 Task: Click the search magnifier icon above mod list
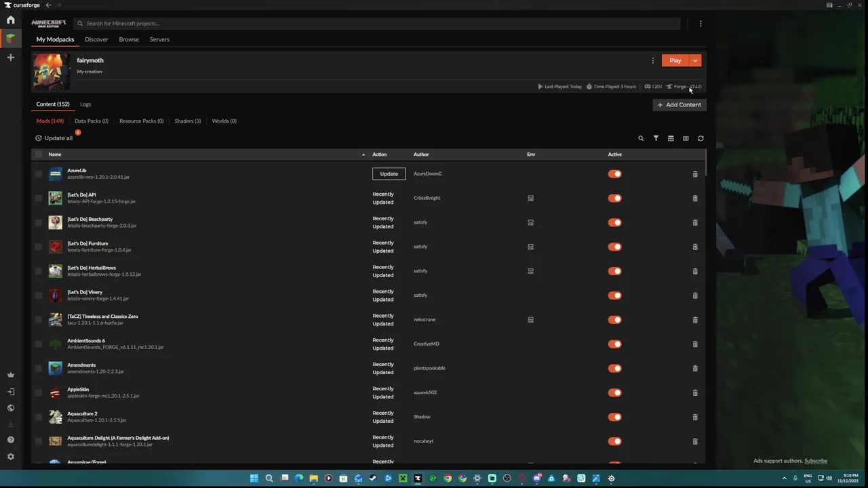tap(641, 138)
